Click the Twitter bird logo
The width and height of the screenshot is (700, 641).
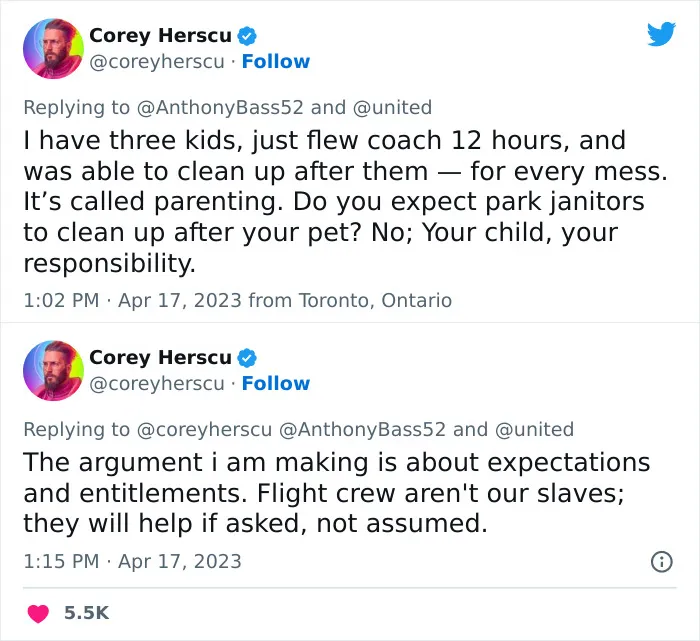[661, 34]
